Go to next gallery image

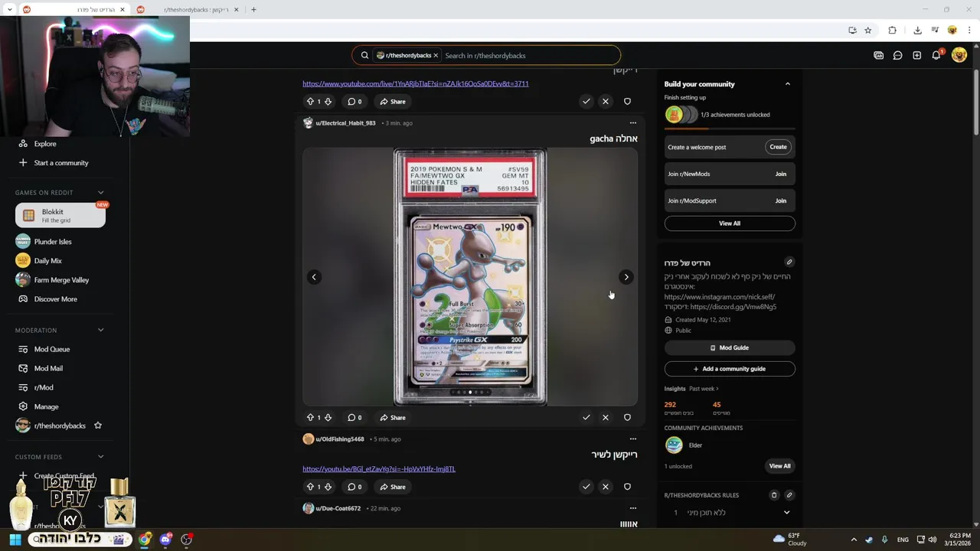[626, 277]
